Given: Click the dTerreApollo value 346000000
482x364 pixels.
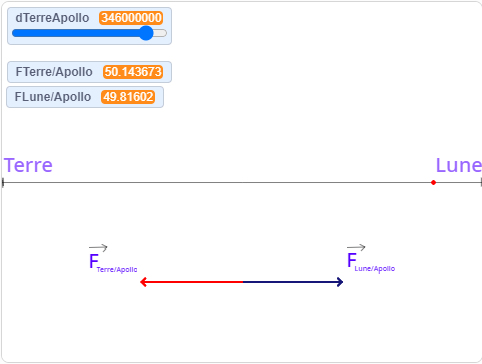Looking at the screenshot, I should pos(131,18).
